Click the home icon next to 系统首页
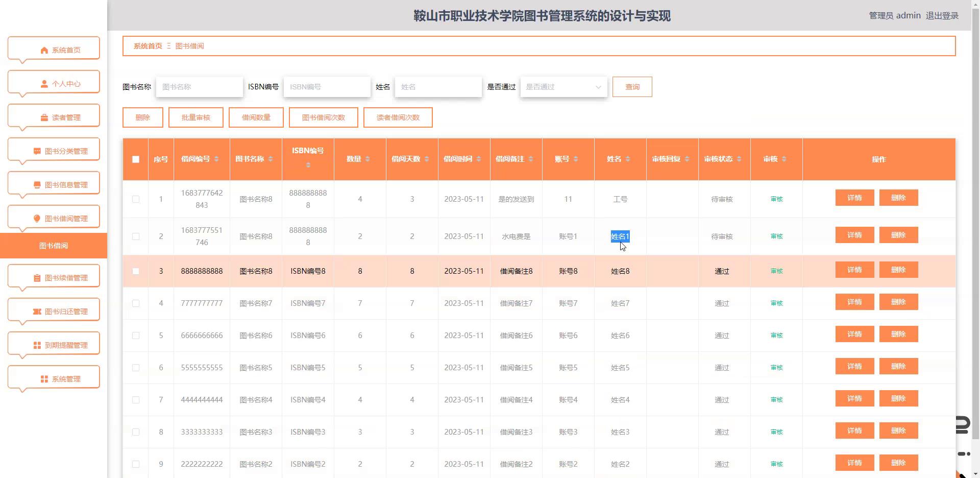This screenshot has height=478, width=980. [44, 50]
